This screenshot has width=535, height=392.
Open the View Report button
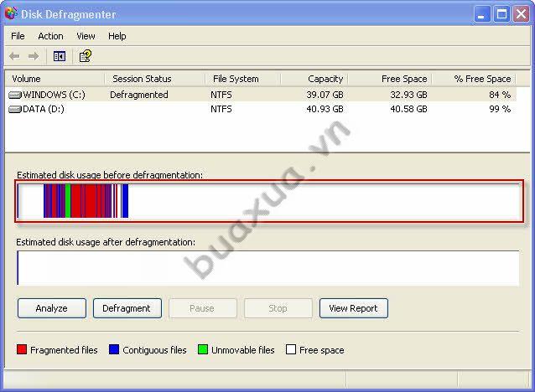pos(354,308)
